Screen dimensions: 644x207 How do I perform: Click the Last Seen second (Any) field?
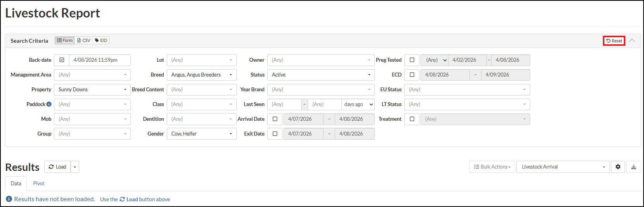[325, 104]
